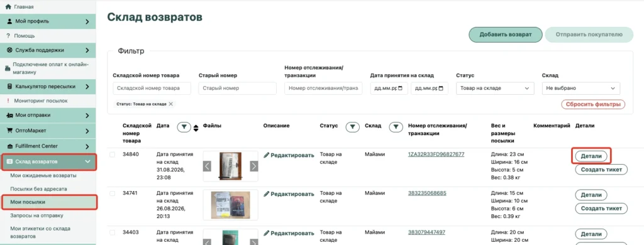Open the Главная home icon
644x245 pixels.
click(x=8, y=7)
